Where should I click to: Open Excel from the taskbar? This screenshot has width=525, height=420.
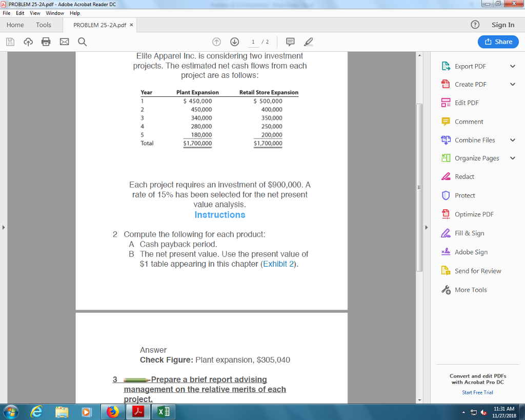click(x=163, y=411)
